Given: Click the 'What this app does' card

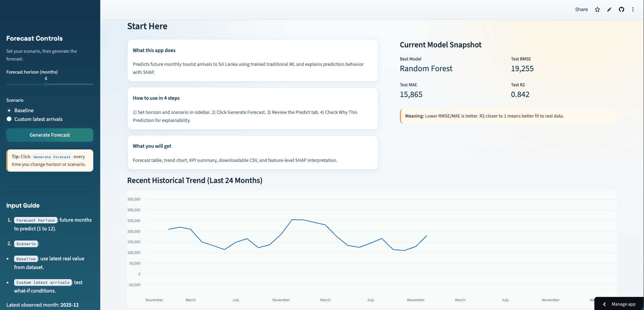Looking at the screenshot, I should point(253,60).
